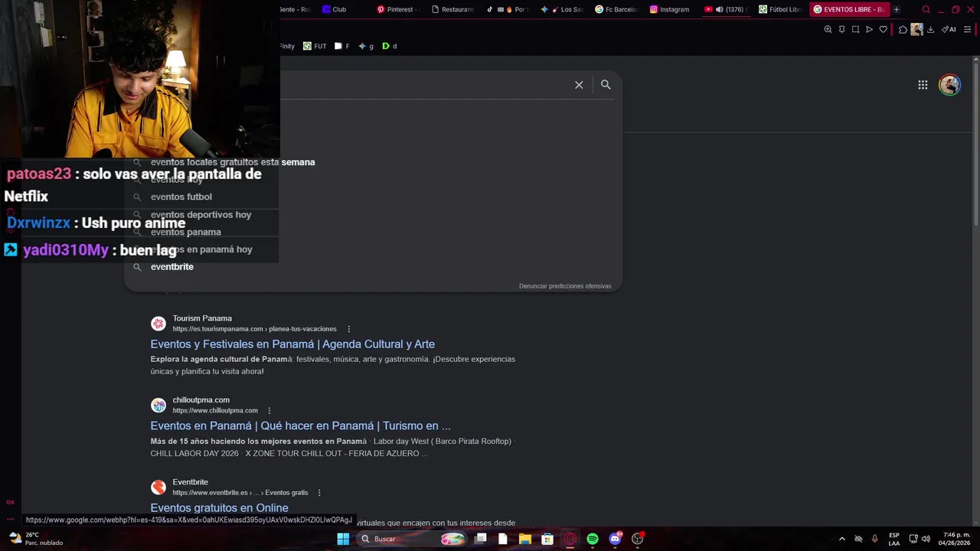
Task: Click the Windows taskbar Buscar search box
Action: (412, 539)
